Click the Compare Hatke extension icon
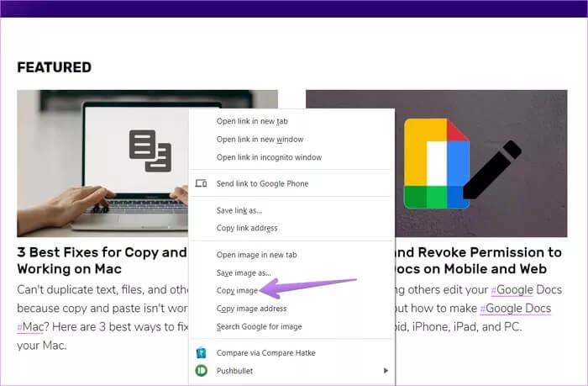588x386 pixels. [x=201, y=352]
